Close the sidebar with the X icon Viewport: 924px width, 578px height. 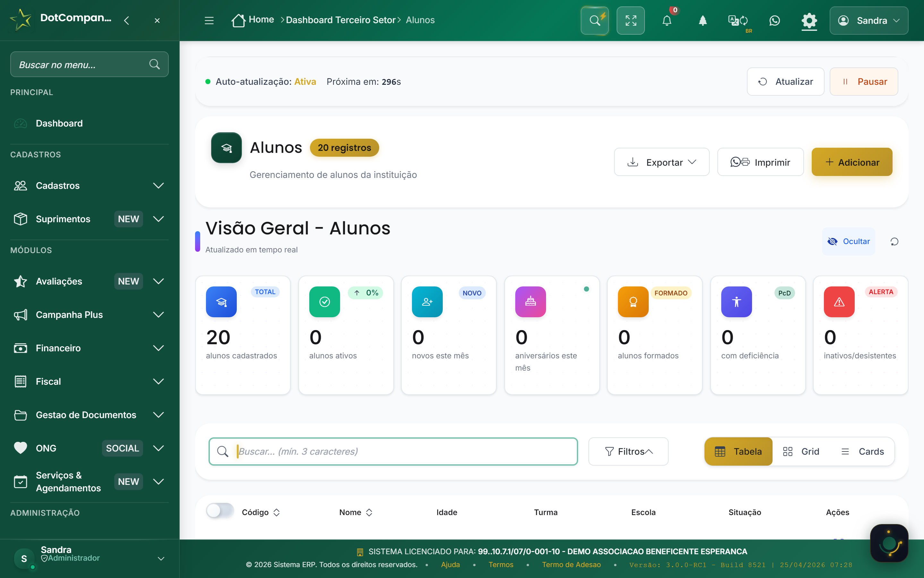point(157,20)
